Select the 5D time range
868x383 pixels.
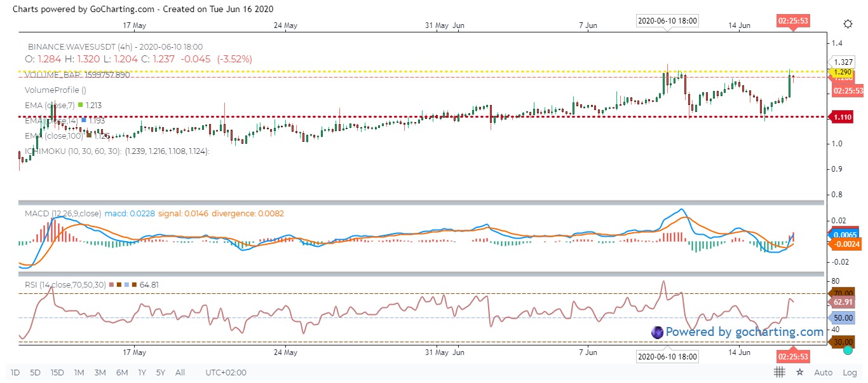[36, 372]
